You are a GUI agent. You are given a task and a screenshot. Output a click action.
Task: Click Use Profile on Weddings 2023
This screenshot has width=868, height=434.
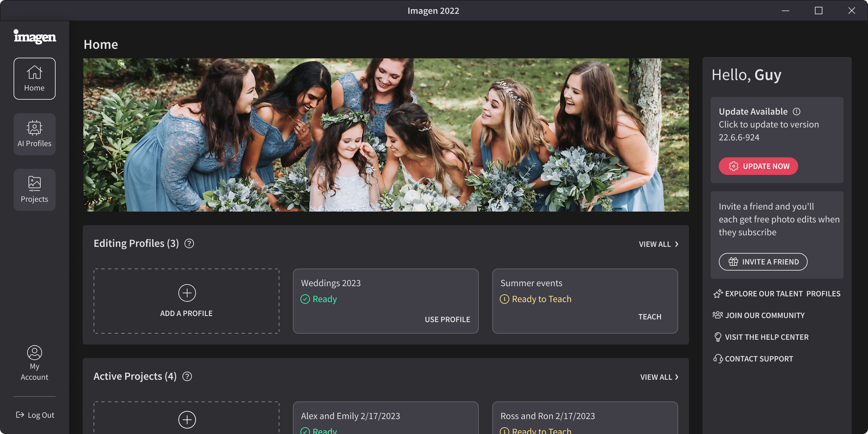tap(447, 319)
